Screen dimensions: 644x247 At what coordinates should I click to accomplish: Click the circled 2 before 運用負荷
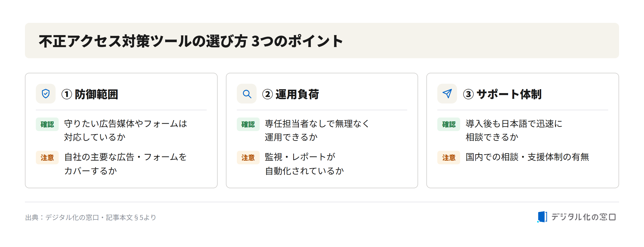pyautogui.click(x=267, y=94)
